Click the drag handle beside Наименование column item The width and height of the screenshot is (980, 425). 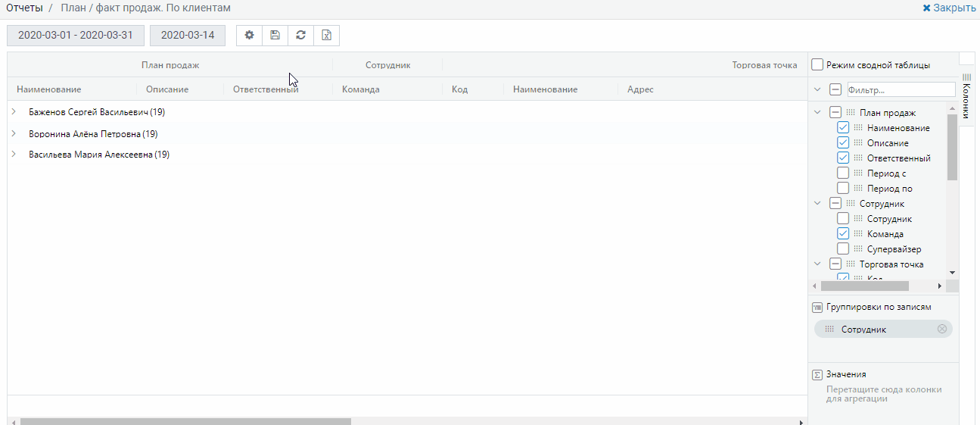858,128
